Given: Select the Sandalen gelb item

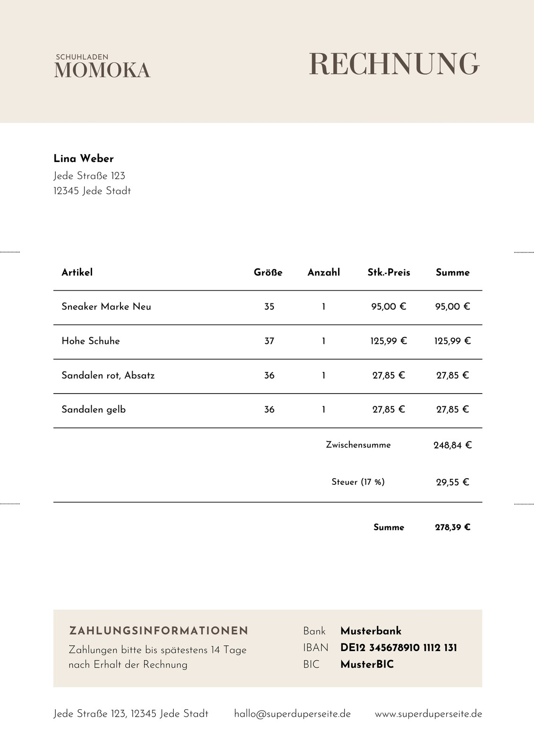Looking at the screenshot, I should pyautogui.click(x=93, y=410).
